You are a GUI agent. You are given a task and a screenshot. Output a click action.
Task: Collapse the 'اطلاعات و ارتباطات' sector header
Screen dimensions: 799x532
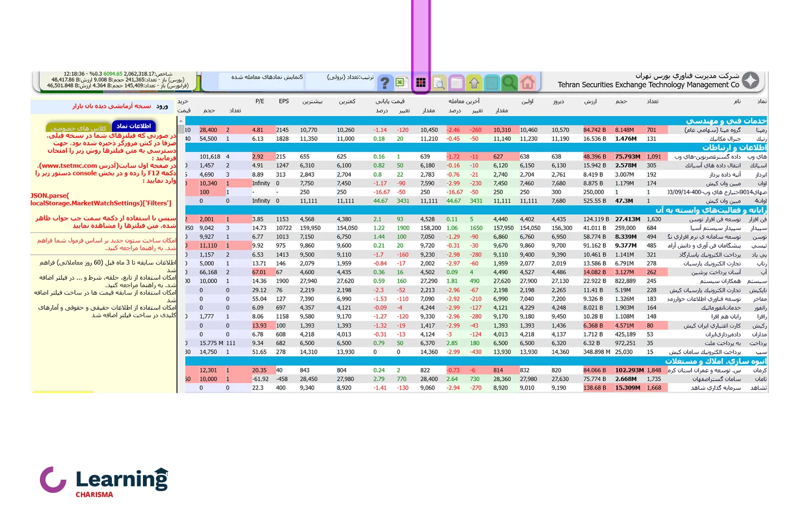tap(476, 147)
